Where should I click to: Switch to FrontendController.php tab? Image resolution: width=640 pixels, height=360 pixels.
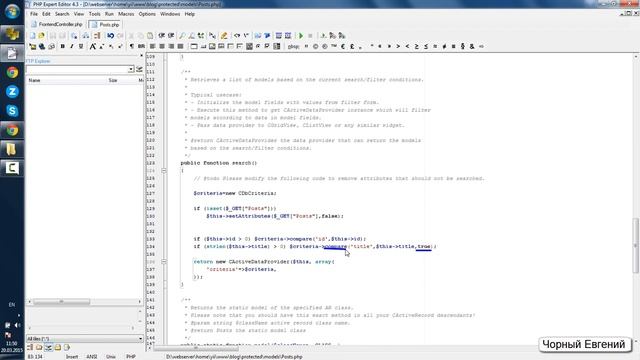(56, 24)
